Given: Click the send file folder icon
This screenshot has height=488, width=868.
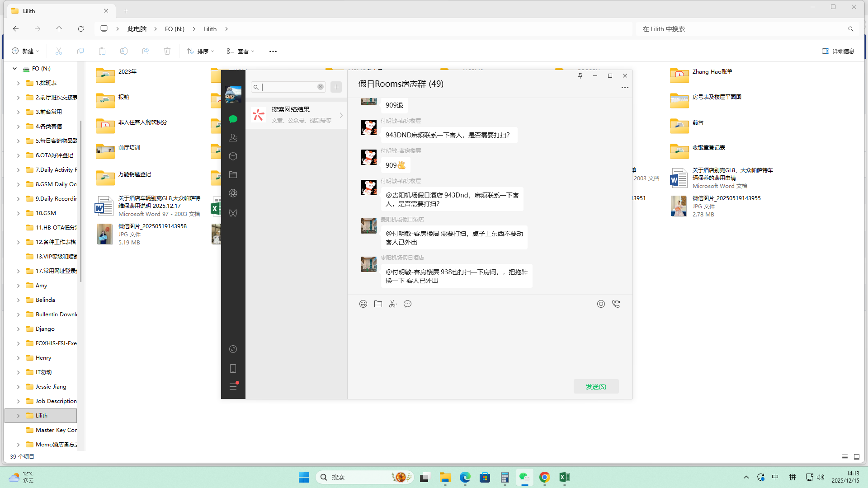Looking at the screenshot, I should pos(378,304).
